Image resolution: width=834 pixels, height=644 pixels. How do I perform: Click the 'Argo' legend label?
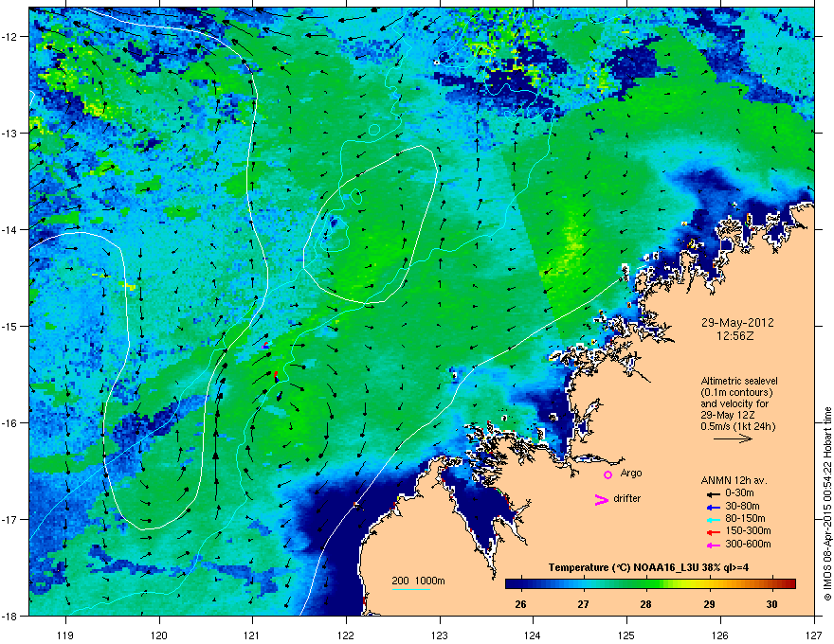click(631, 473)
